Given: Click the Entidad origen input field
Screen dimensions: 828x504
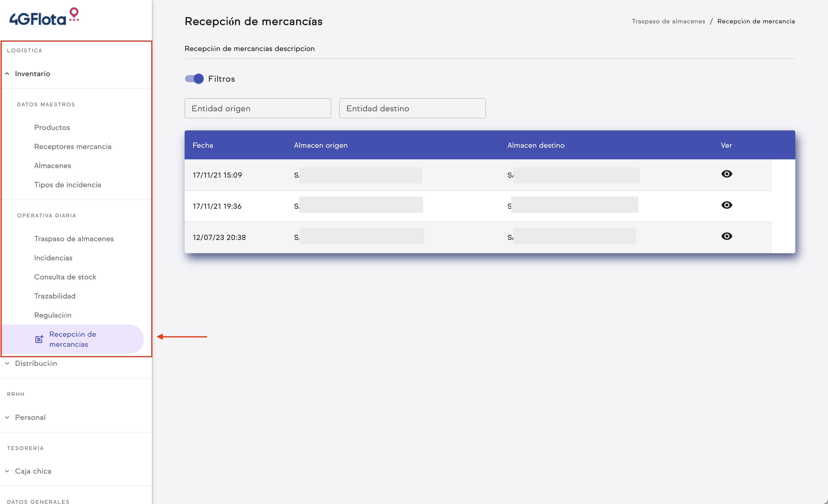Looking at the screenshot, I should click(x=257, y=108).
